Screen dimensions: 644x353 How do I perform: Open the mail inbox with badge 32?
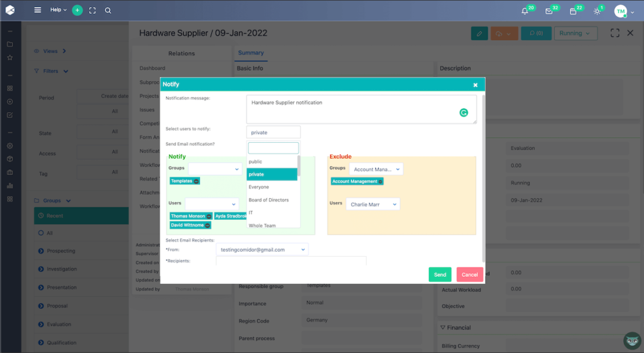(548, 11)
